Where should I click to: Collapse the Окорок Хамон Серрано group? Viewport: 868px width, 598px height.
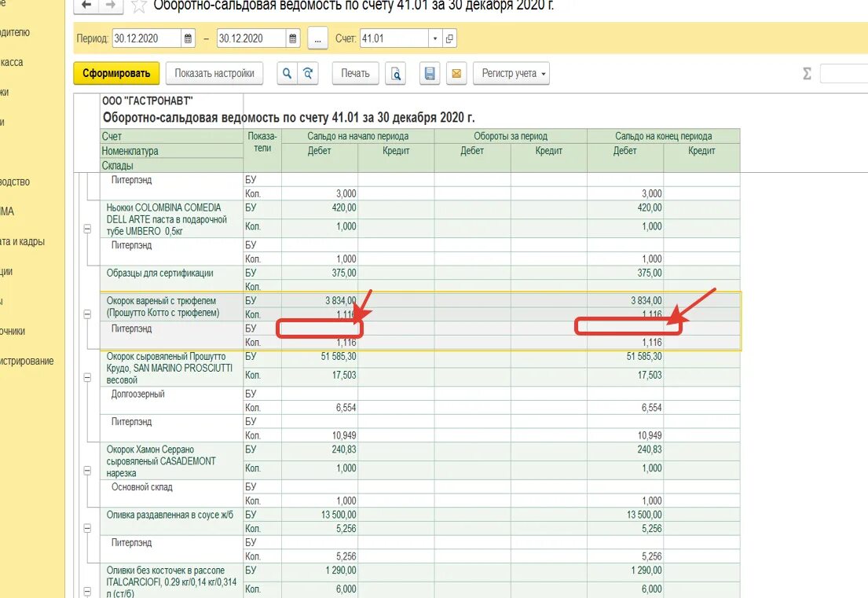click(87, 471)
